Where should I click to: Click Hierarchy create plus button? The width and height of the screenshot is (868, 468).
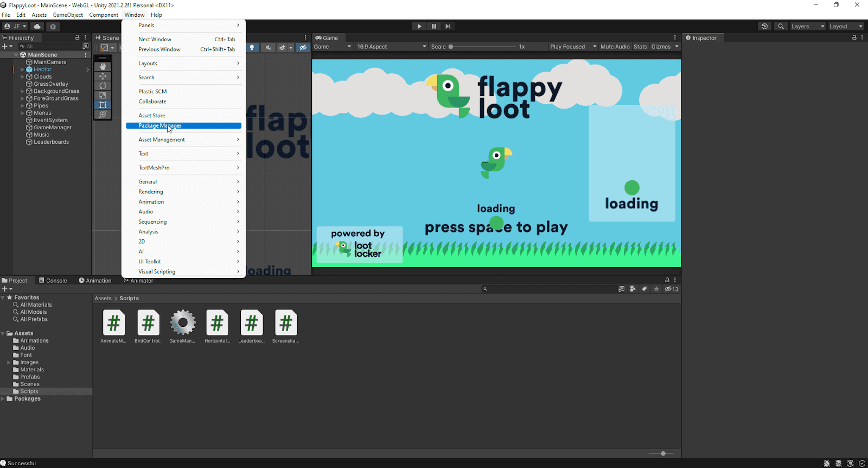7,46
